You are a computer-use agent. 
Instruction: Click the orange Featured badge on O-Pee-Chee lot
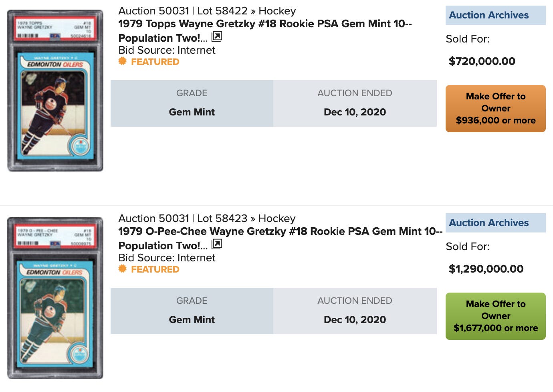click(x=149, y=269)
